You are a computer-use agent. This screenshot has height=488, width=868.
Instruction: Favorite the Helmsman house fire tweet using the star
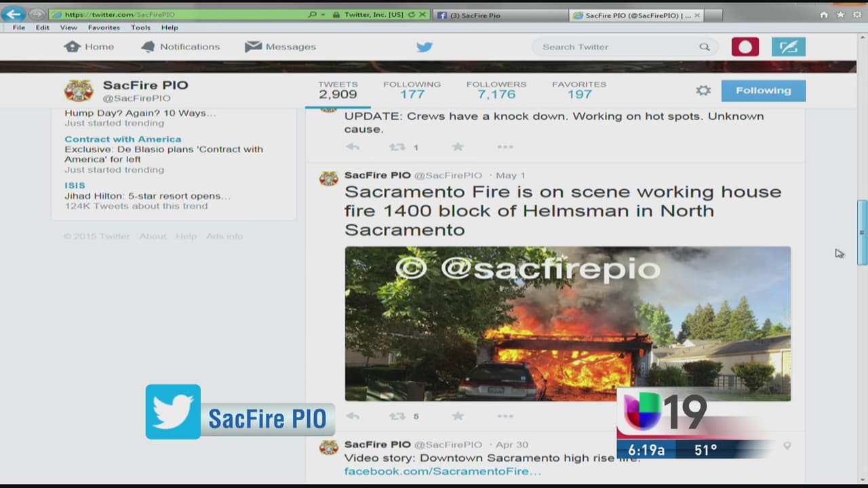[x=458, y=416]
